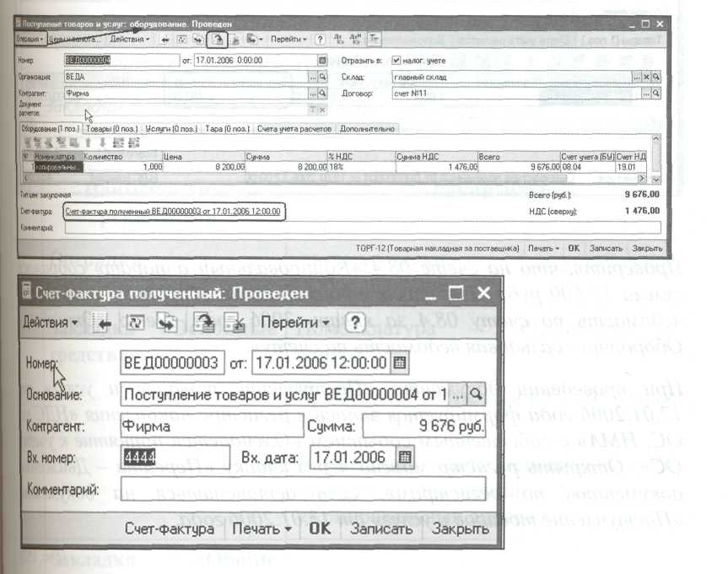Click Сумма field showing 9 676 руб.
This screenshot has width=728, height=574.
pyautogui.click(x=423, y=426)
